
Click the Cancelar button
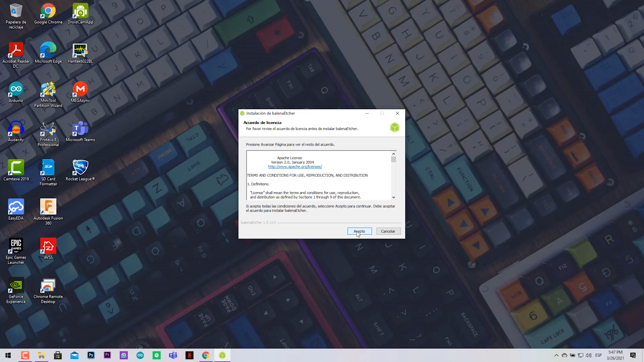click(x=388, y=231)
